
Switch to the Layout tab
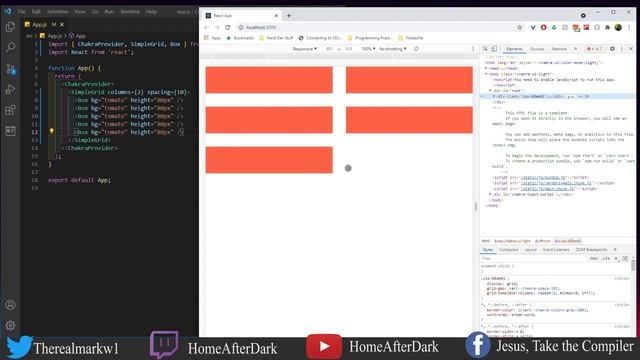[531, 249]
